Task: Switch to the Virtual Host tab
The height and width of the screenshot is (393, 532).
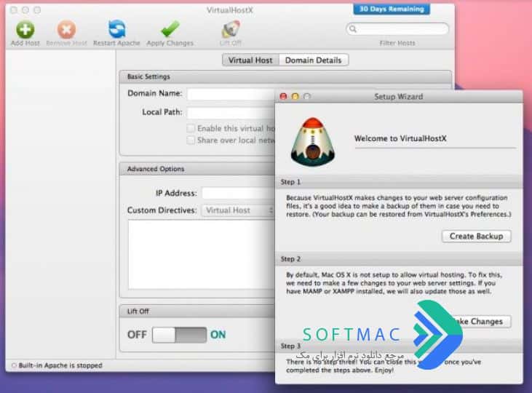Action: tap(250, 60)
